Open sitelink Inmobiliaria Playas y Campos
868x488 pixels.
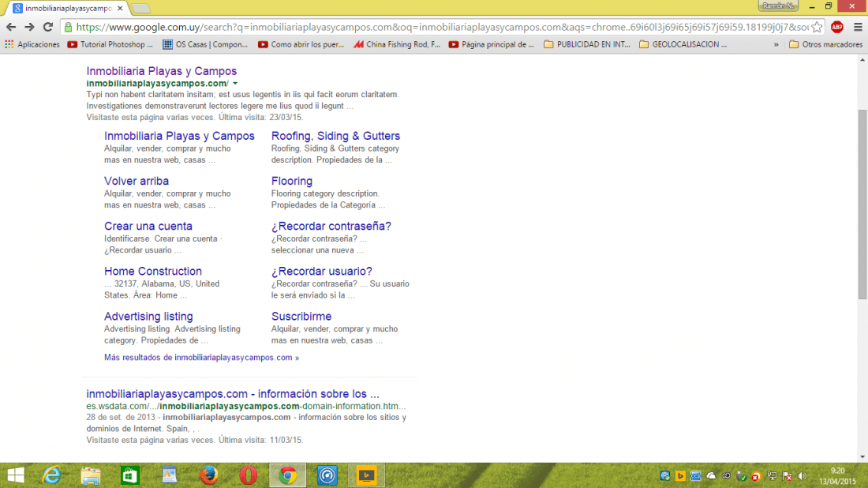(x=179, y=136)
